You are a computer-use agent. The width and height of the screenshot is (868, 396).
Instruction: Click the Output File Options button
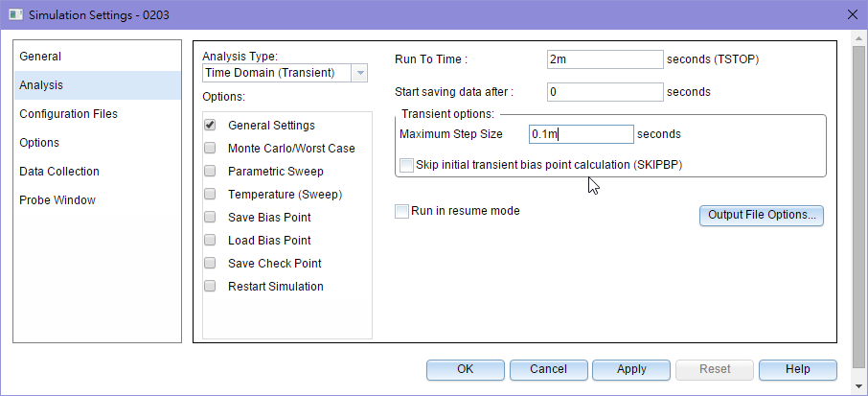(762, 216)
